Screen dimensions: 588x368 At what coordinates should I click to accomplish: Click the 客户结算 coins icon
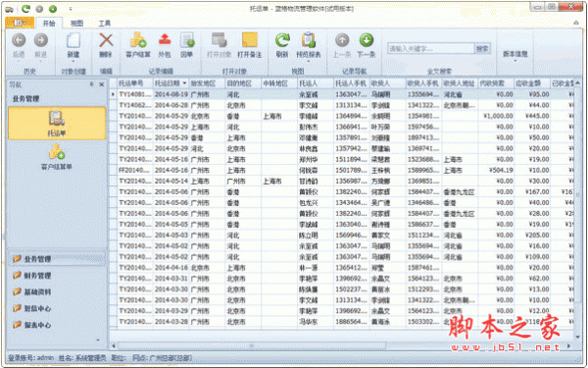(x=138, y=40)
